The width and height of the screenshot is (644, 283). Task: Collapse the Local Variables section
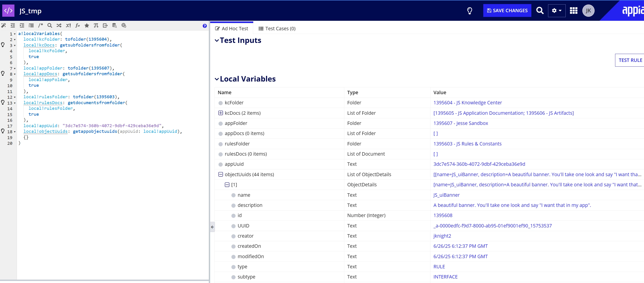pos(217,79)
